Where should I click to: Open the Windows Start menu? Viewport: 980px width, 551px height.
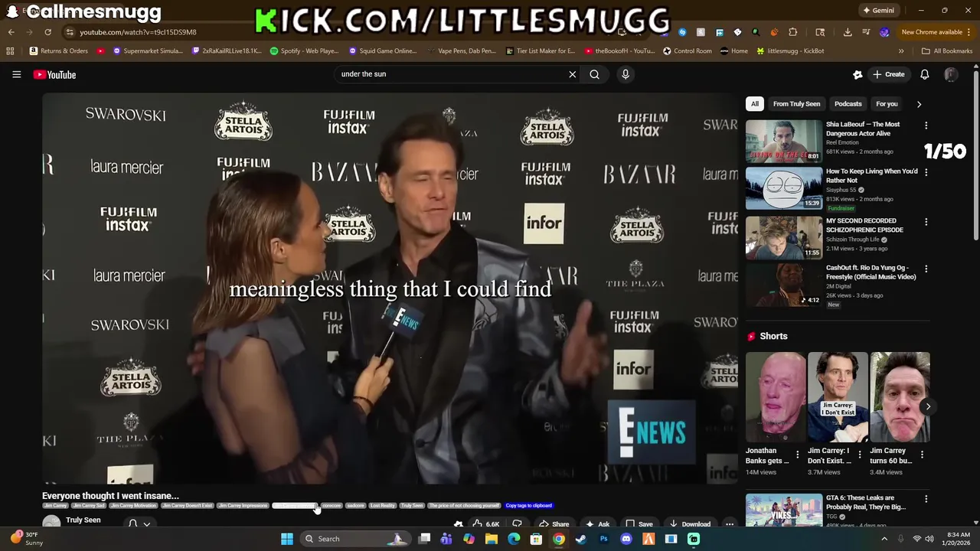[286, 539]
